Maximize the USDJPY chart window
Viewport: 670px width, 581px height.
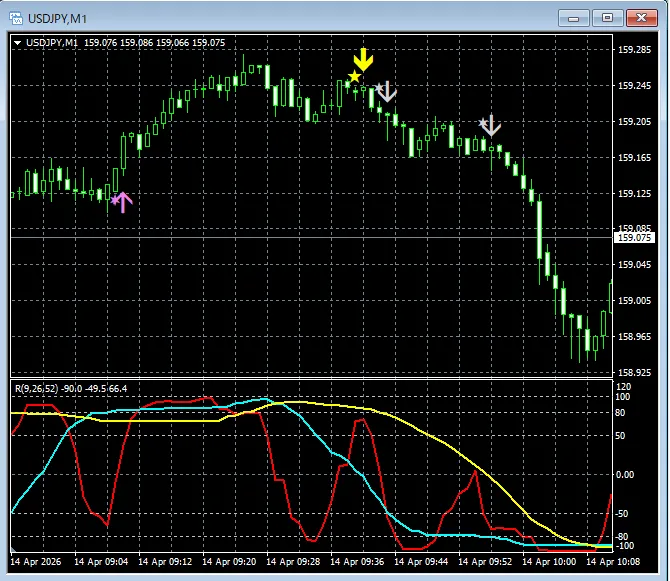pyautogui.click(x=607, y=18)
